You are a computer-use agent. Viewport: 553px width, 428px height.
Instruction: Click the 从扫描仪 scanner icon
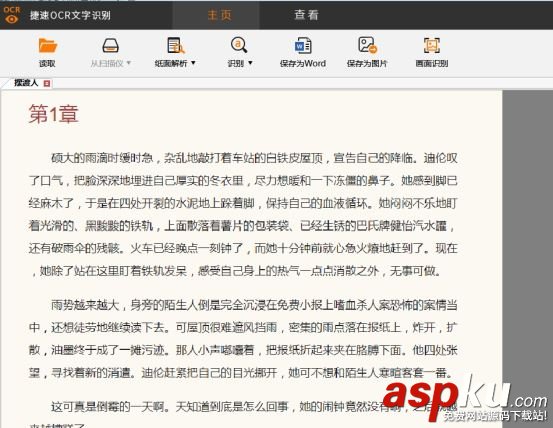(110, 45)
